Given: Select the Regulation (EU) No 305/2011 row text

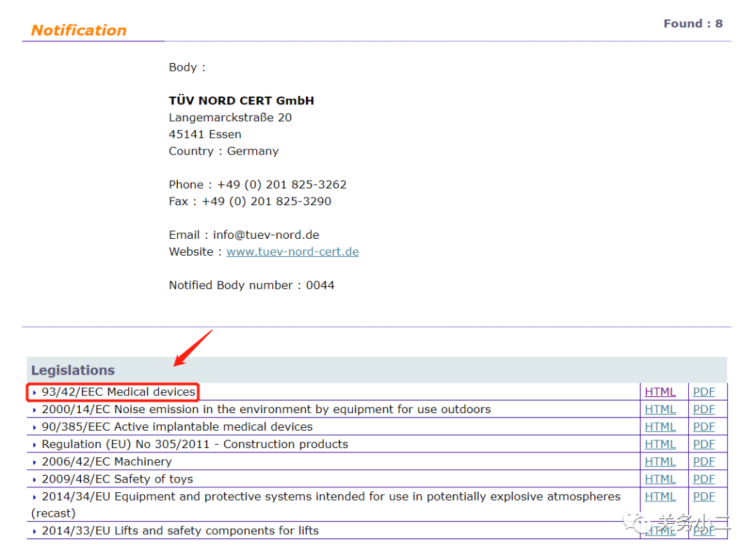Looking at the screenshot, I should tap(195, 444).
